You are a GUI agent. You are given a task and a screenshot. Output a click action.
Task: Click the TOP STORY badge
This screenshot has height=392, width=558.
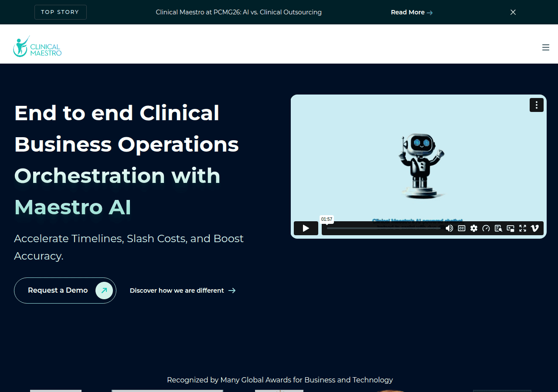click(61, 12)
